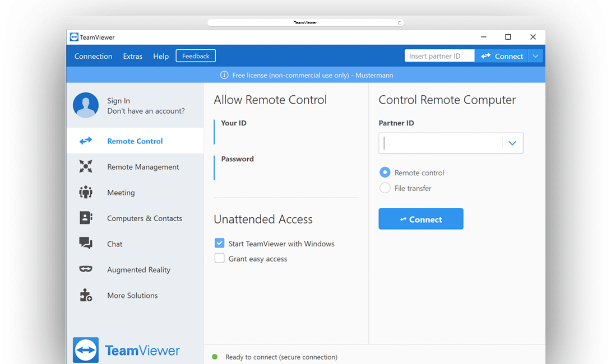Click the TeamViewer logo in title bar
This screenshot has height=364, width=611.
pyautogui.click(x=74, y=37)
